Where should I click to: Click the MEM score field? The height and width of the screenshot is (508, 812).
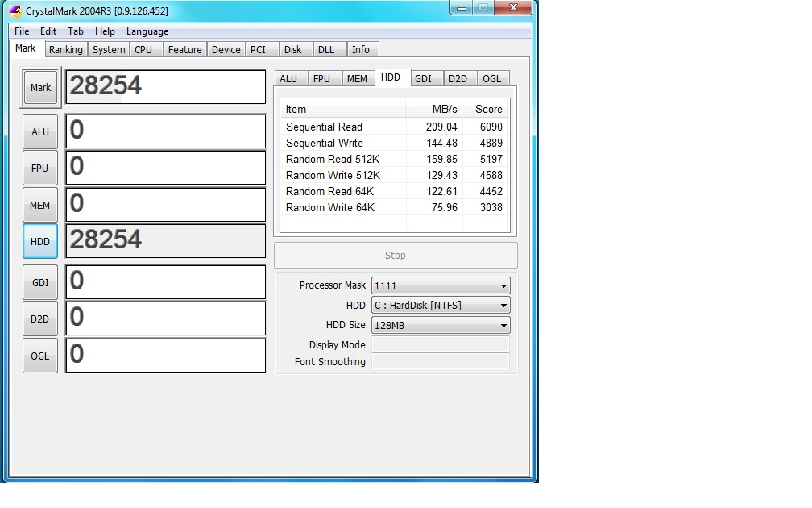(x=166, y=205)
